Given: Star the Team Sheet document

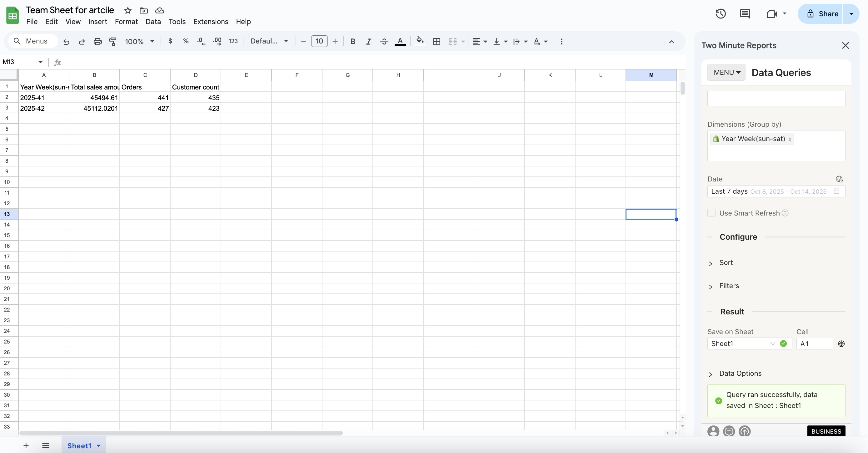Looking at the screenshot, I should tap(128, 10).
